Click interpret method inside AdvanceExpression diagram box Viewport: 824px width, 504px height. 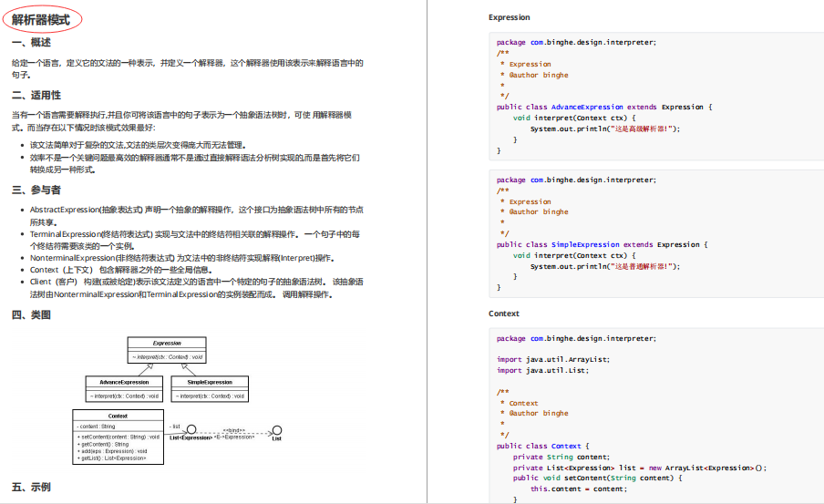pos(124,396)
